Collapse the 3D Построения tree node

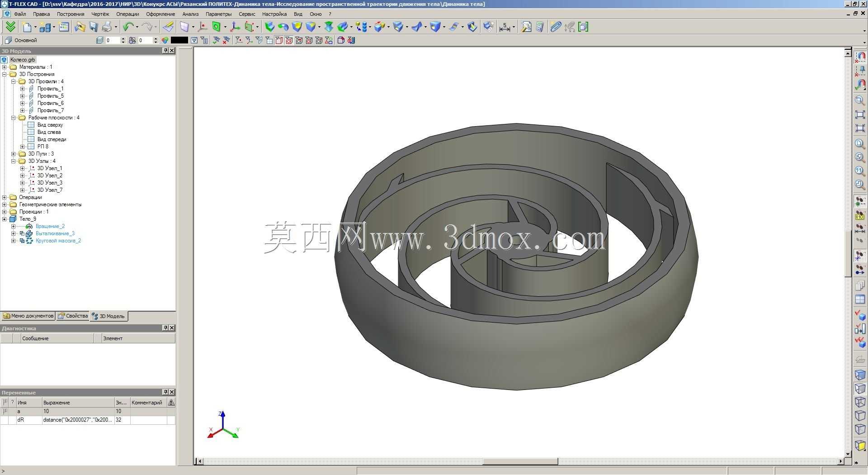coord(5,74)
